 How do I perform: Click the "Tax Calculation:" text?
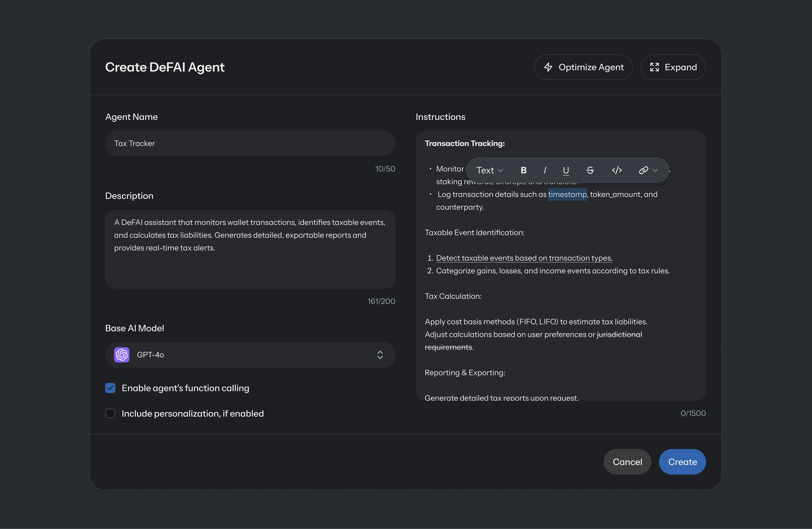(x=453, y=296)
